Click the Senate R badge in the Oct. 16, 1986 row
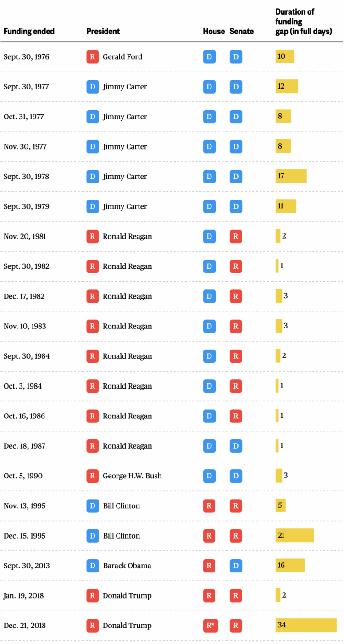Viewport: 344px width, 644px height. (x=236, y=416)
